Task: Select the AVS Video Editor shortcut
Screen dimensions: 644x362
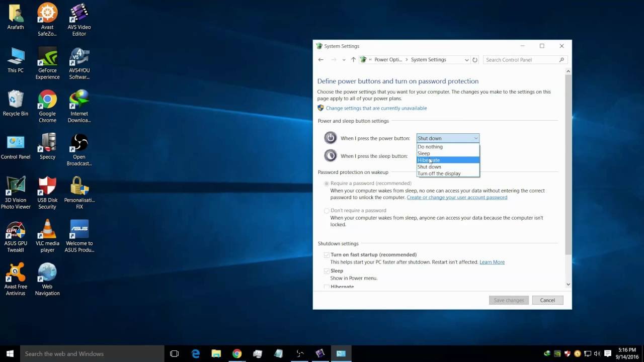Action: 79,20
